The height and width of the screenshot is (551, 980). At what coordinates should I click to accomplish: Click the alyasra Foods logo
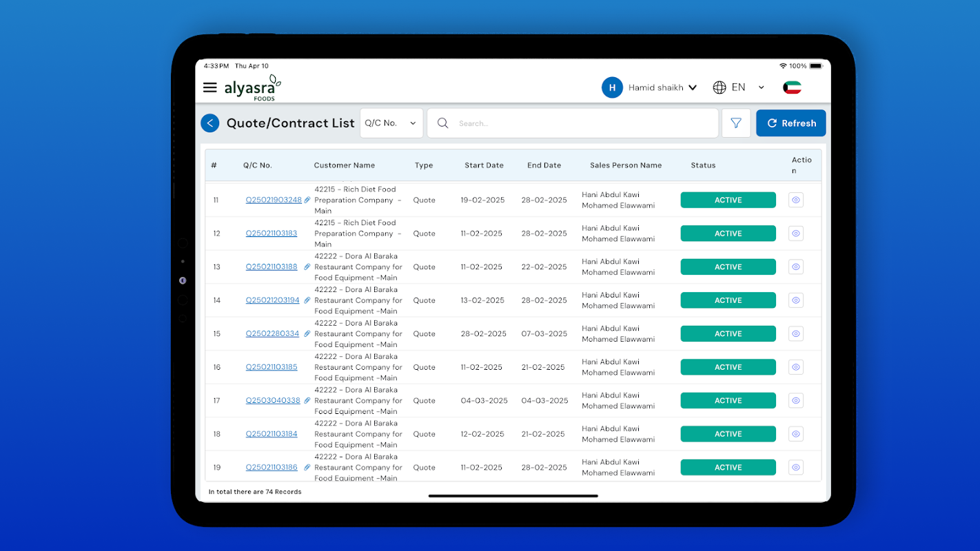coord(253,87)
